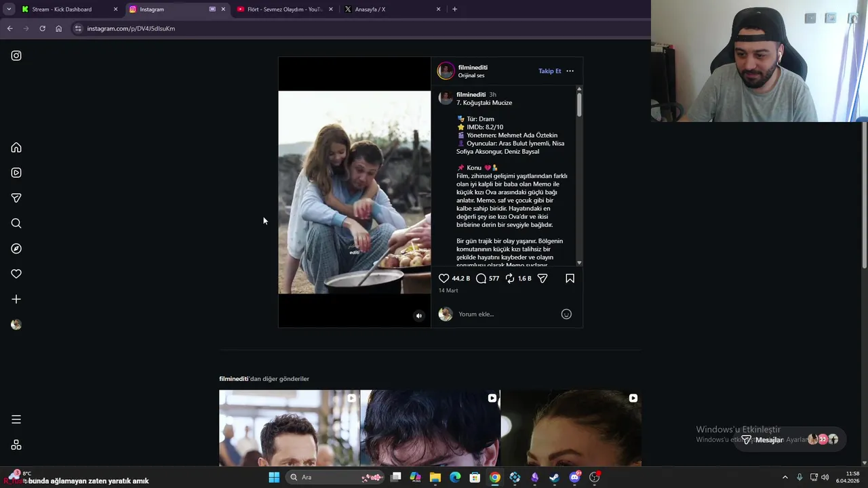Open a new browser tab
Screen dimensions: 868x488
(x=454, y=9)
